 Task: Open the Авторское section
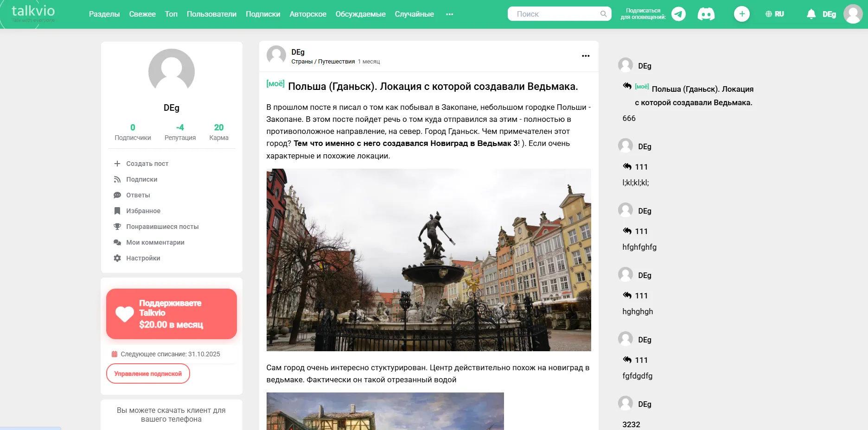pos(308,14)
